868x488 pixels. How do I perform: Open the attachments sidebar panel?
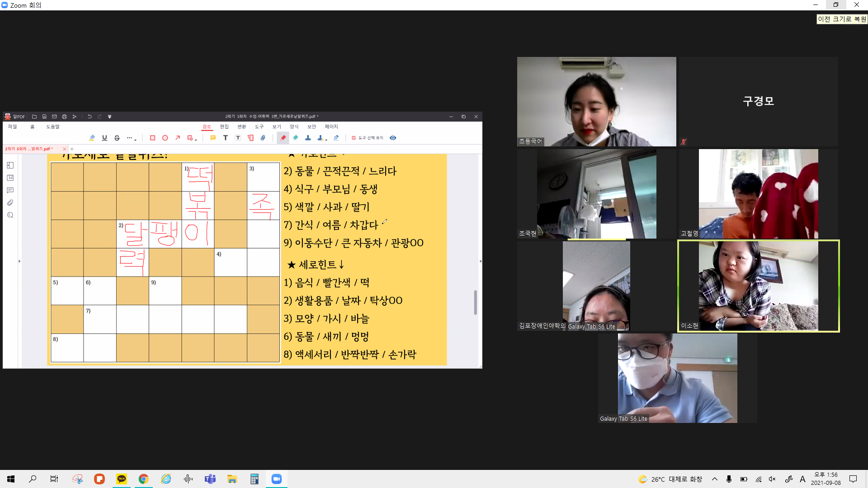pos(10,203)
